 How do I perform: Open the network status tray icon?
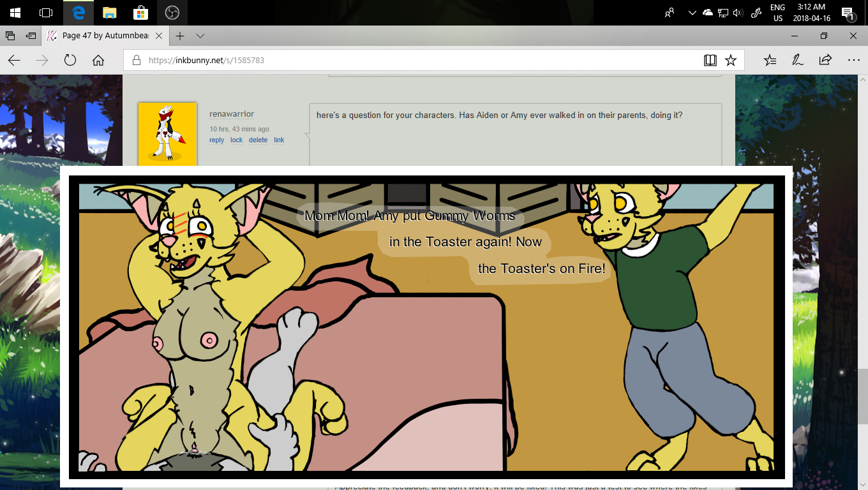tap(723, 13)
